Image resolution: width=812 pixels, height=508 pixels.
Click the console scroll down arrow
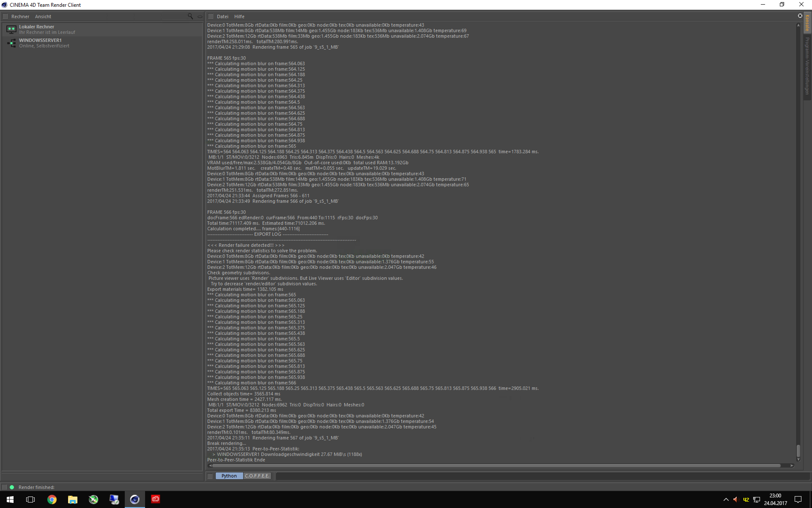coord(799,459)
